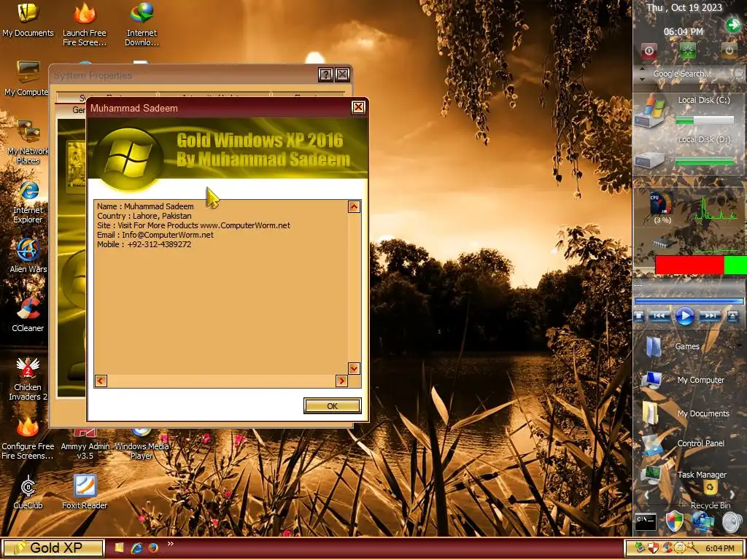Click the RAM chip icon in sidebar
747x560 pixels.
point(664,244)
